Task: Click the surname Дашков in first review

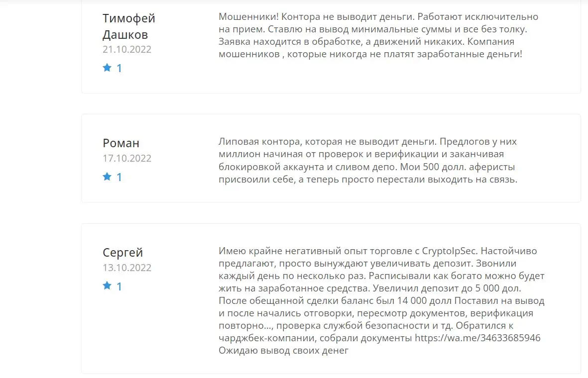Action: [125, 35]
